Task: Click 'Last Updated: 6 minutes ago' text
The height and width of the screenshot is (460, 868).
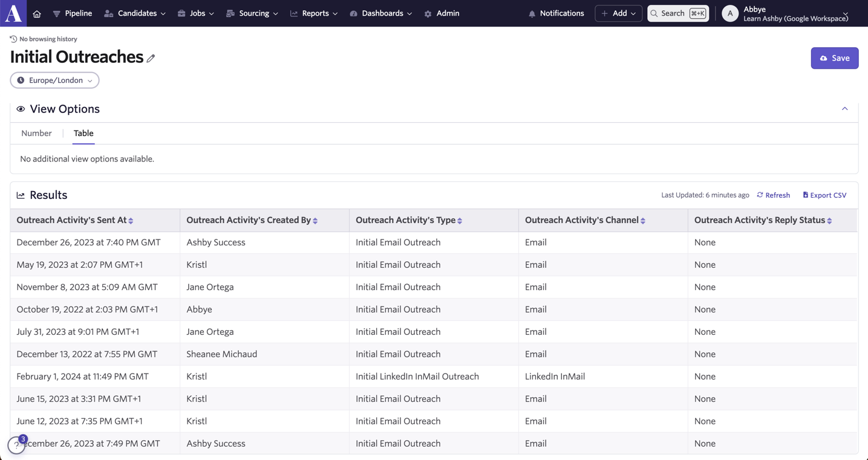Action: click(x=705, y=195)
